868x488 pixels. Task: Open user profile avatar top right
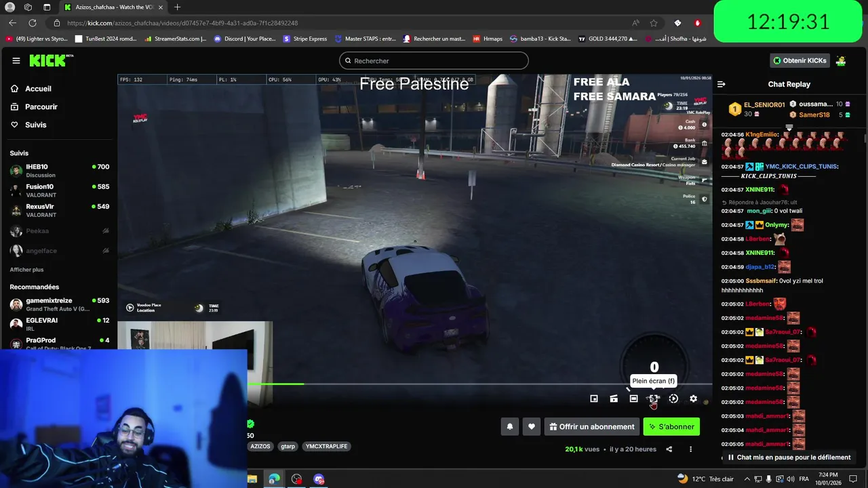(841, 61)
